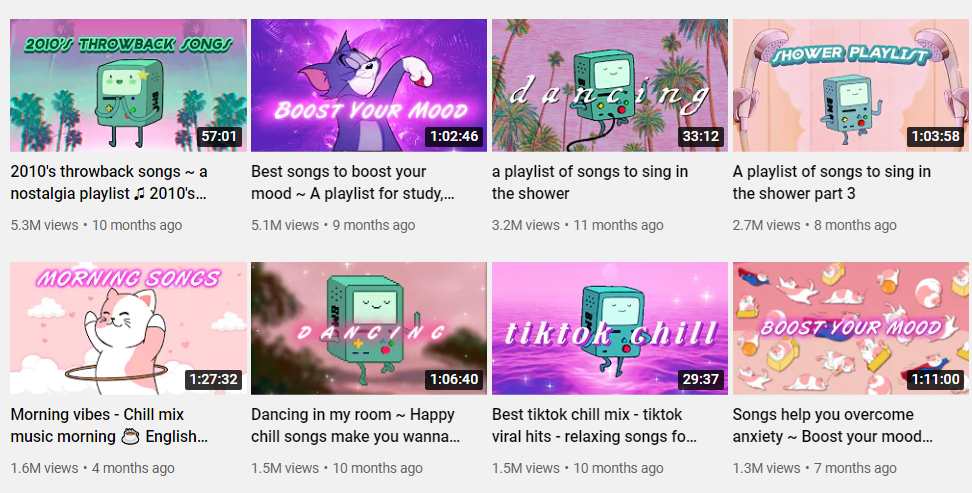Open the pink DANCING BMO thumbnail
Screen dimensions: 972x493
[369, 328]
